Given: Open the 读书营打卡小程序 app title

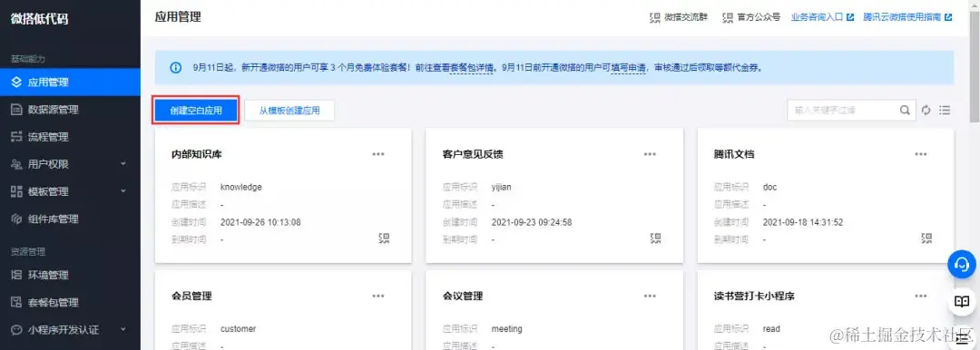Looking at the screenshot, I should (754, 296).
